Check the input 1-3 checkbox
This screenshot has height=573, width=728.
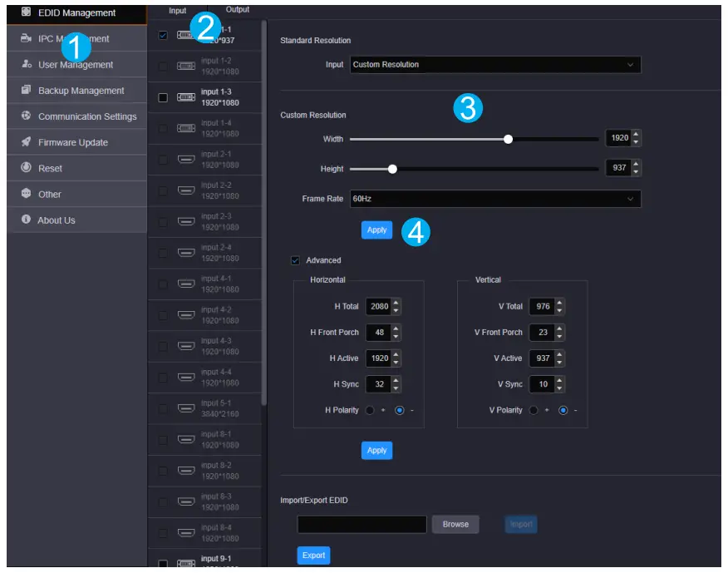point(163,97)
